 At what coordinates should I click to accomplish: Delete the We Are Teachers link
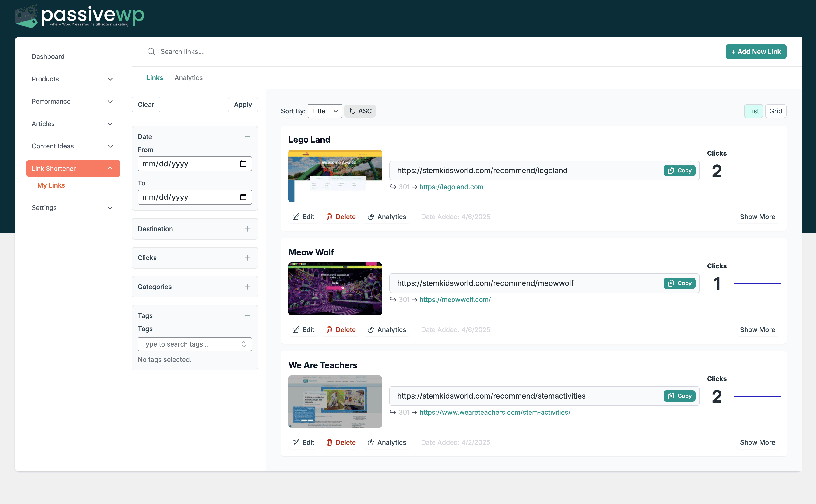point(340,442)
